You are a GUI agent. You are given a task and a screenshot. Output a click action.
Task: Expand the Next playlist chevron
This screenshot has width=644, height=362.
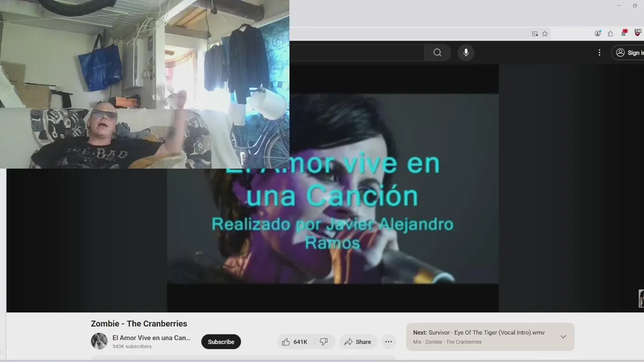tap(563, 337)
